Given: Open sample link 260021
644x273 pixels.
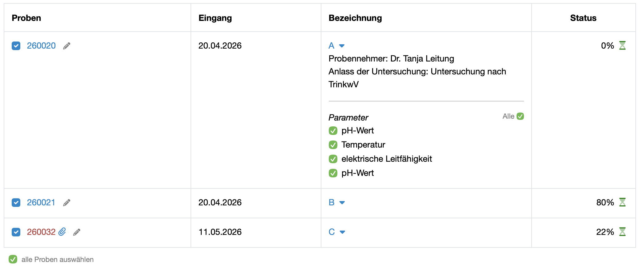Looking at the screenshot, I should tap(41, 202).
